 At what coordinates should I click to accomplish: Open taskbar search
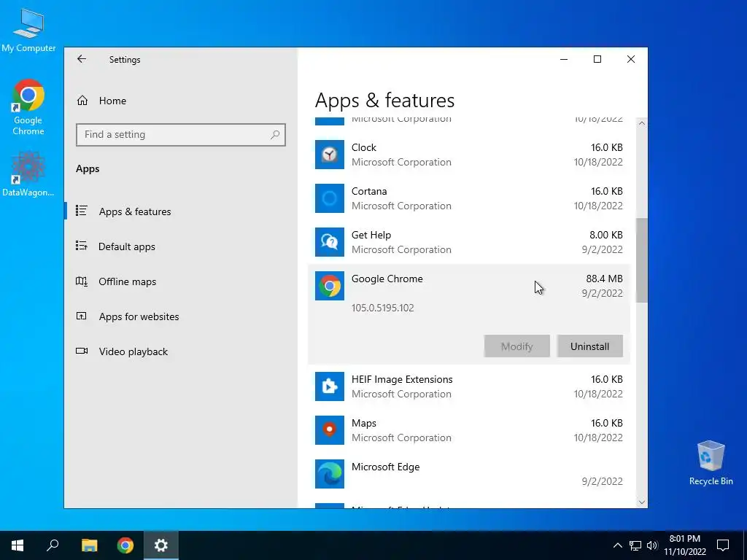tap(53, 545)
